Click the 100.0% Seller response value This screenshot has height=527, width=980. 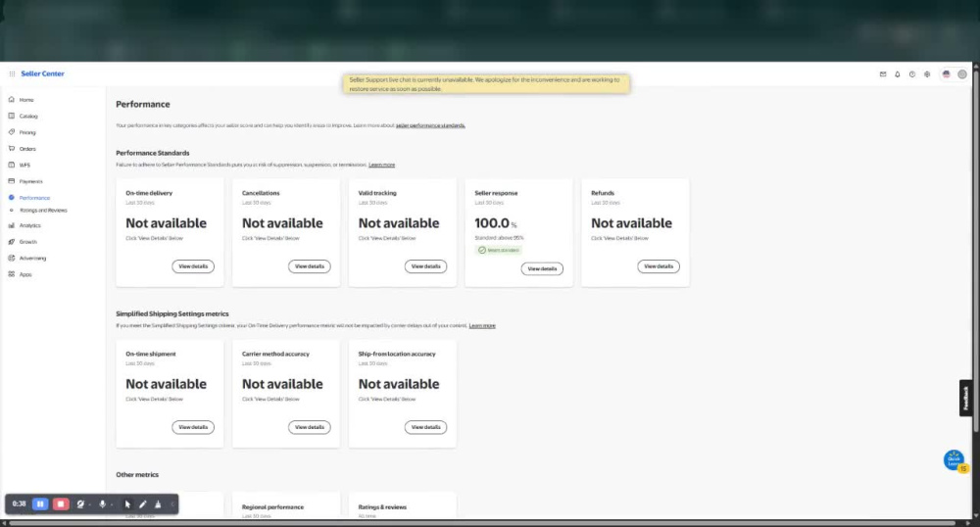[496, 223]
